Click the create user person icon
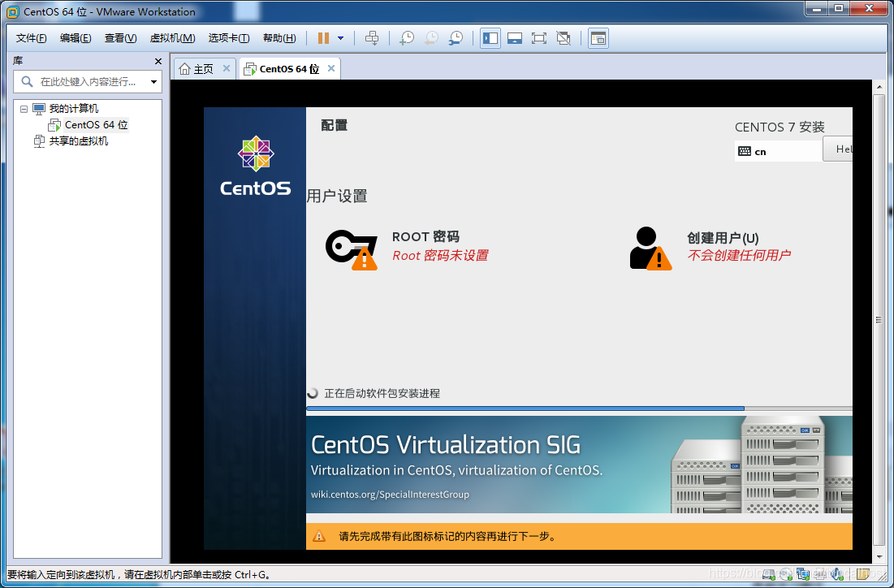 click(650, 248)
